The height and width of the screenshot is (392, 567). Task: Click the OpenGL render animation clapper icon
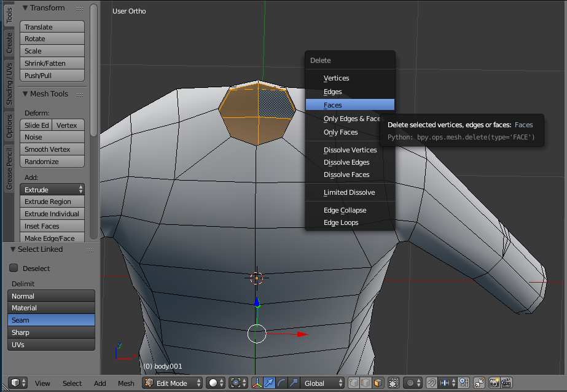pos(506,383)
